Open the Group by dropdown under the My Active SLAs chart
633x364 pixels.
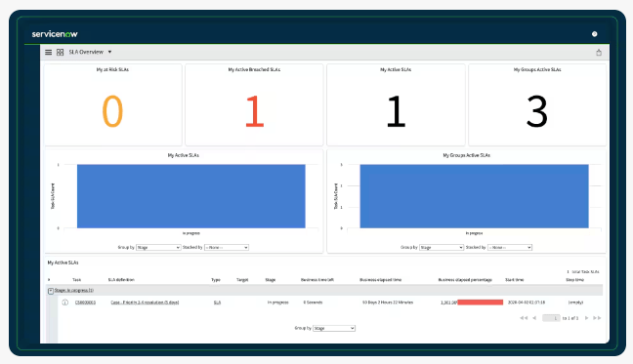pos(158,247)
